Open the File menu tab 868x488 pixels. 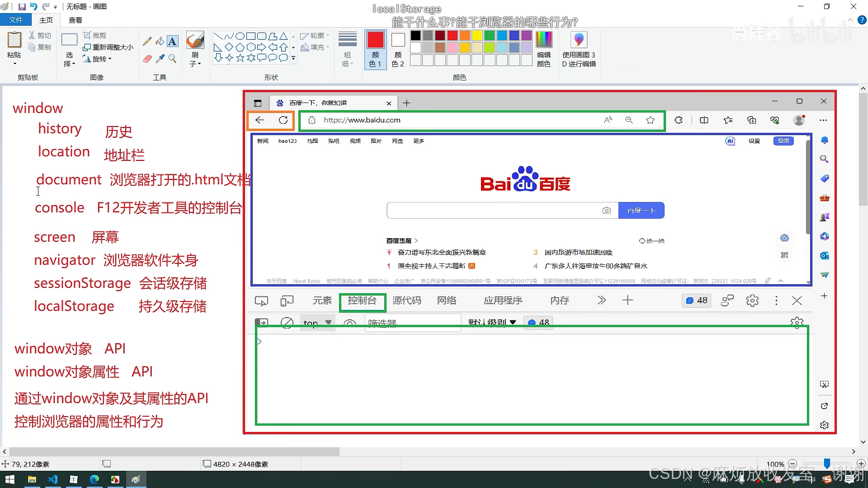point(16,20)
